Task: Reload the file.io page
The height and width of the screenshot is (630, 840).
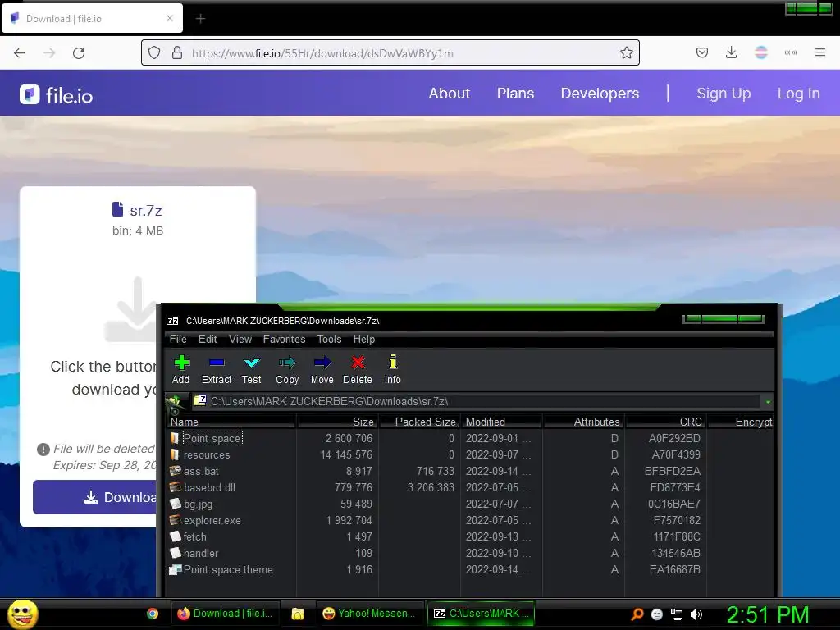Action: click(x=79, y=53)
